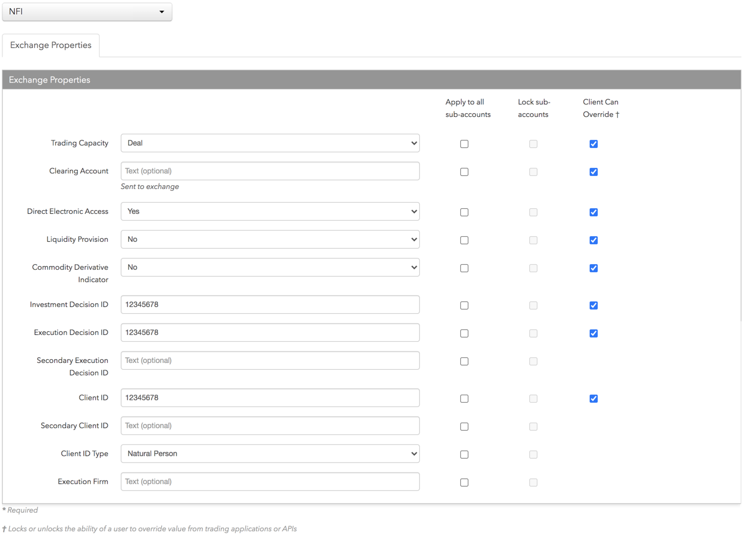Open the Trading Capacity dropdown
This screenshot has height=560, width=744.
tap(270, 143)
